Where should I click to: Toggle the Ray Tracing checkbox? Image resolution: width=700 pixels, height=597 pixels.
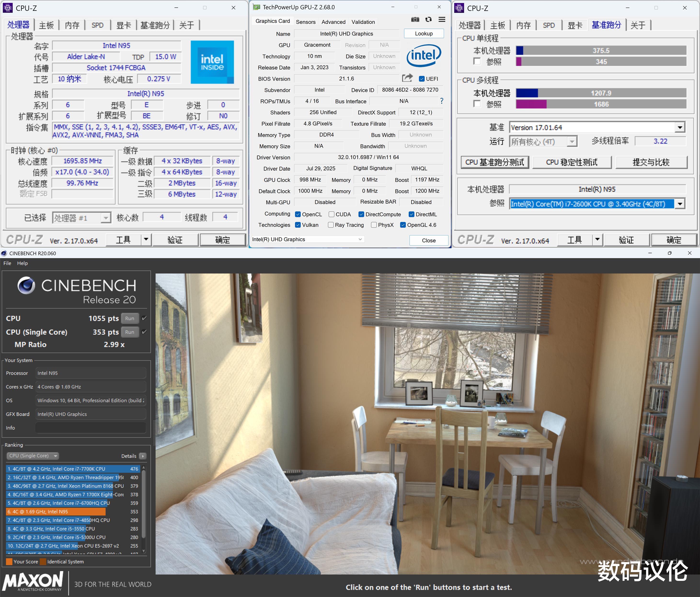pyautogui.click(x=331, y=225)
